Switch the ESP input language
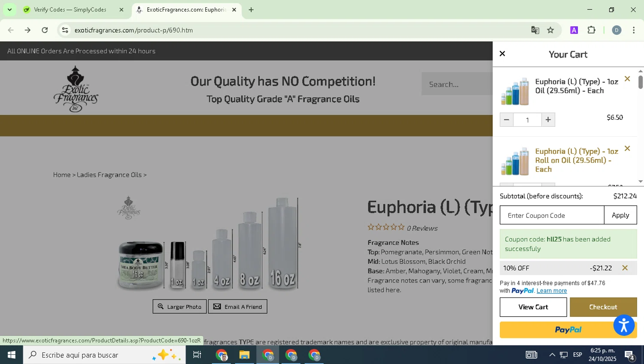Screen dimensions: 644x364 click(577, 355)
